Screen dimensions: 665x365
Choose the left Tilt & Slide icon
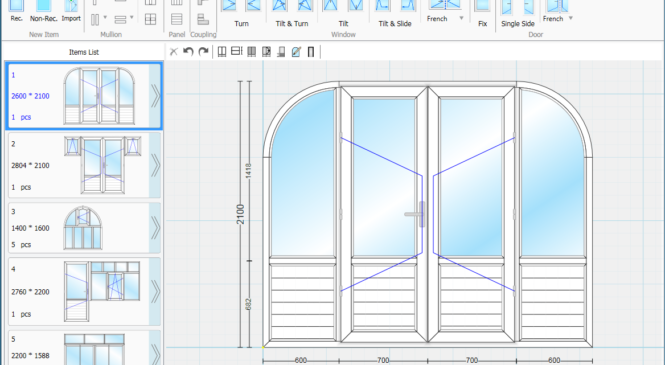click(383, 6)
